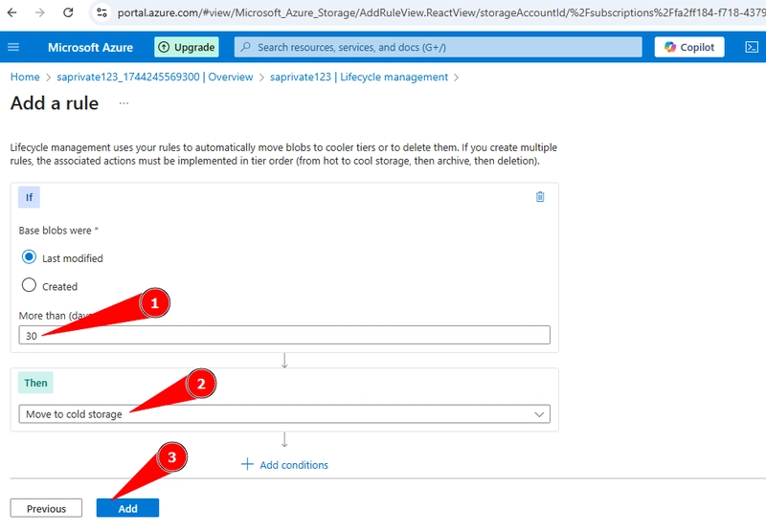Select the Created radio button
Image resolution: width=766 pixels, height=532 pixels.
coord(29,285)
